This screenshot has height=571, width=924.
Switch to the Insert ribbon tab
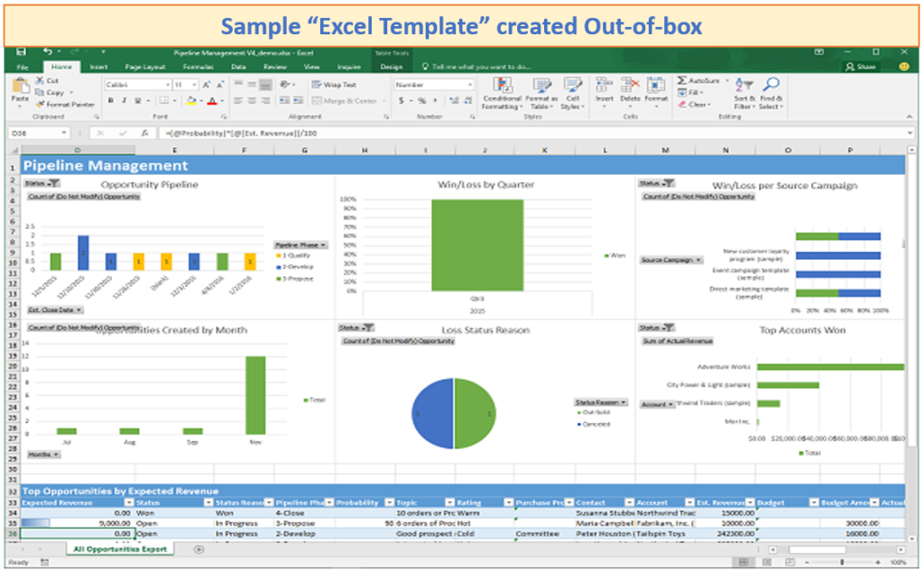point(100,67)
